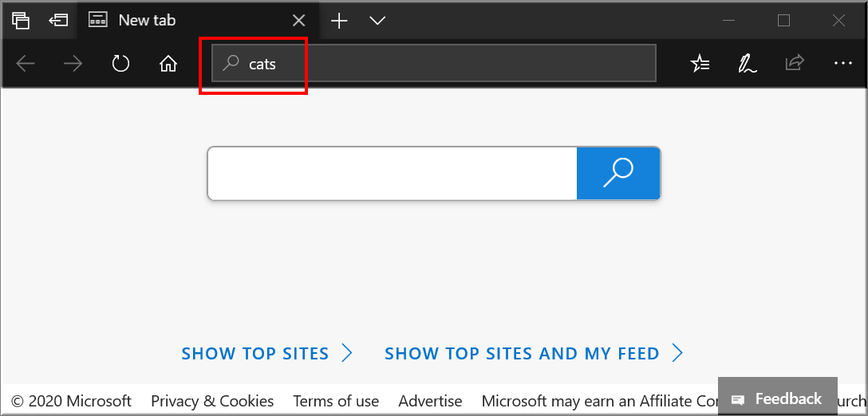Click the Forward navigation arrow

point(73,64)
